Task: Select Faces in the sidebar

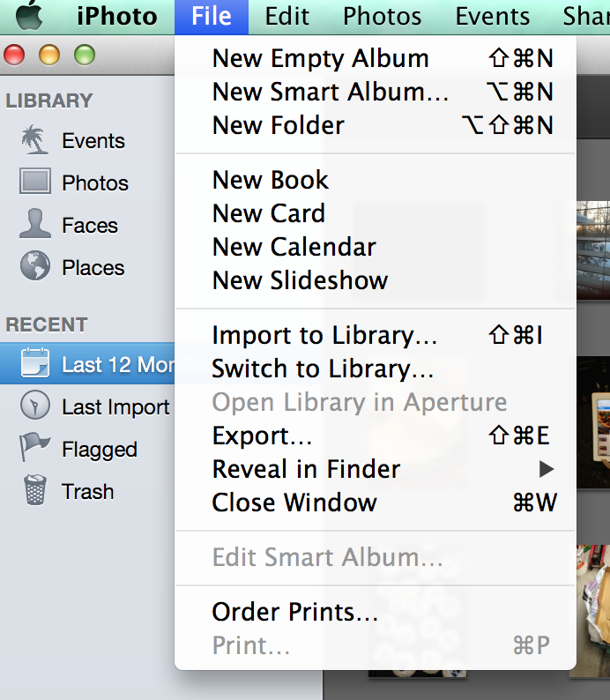Action: pos(90,225)
